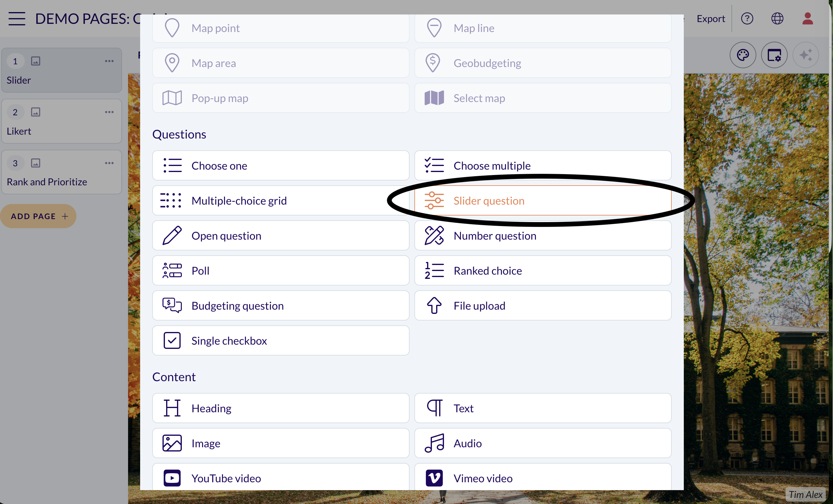Open the three-dots menu for Likert page
The width and height of the screenshot is (833, 504).
coord(109,112)
